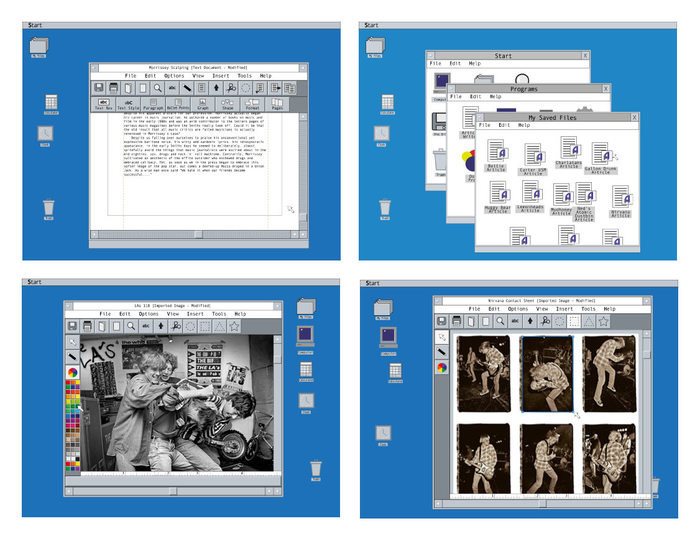Click the Save floppy icon in the LA's image window toolbar
Screen dimensions: 700x544
click(x=72, y=326)
